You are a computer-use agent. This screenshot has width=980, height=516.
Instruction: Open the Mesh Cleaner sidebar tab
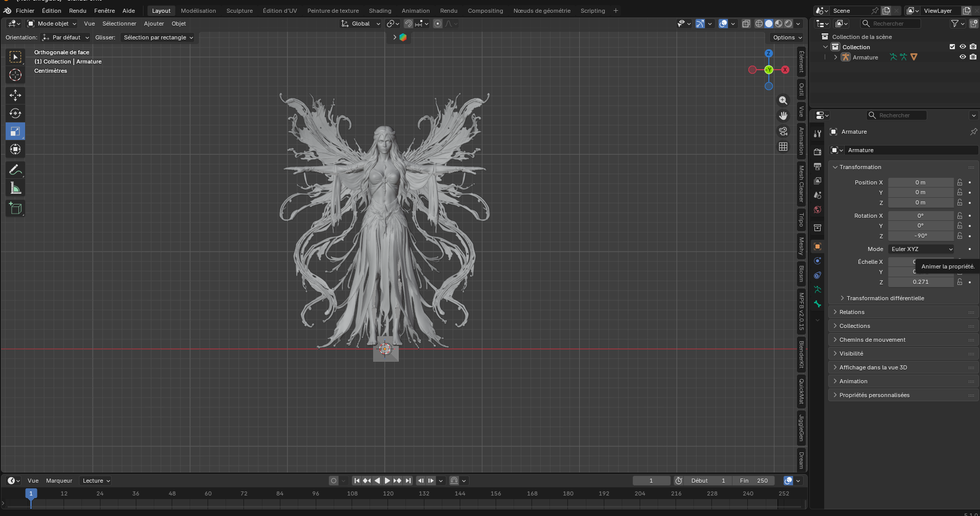(801, 183)
